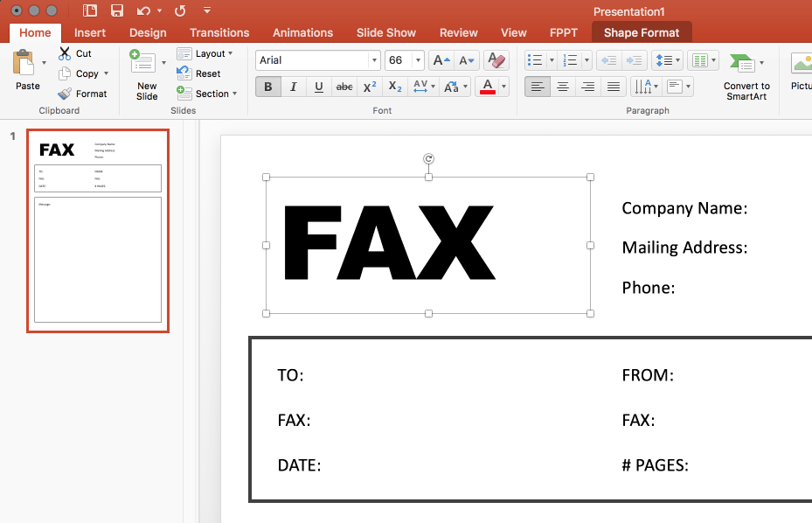This screenshot has height=523, width=812.
Task: Open the Arial font name dropdown
Action: [x=374, y=60]
